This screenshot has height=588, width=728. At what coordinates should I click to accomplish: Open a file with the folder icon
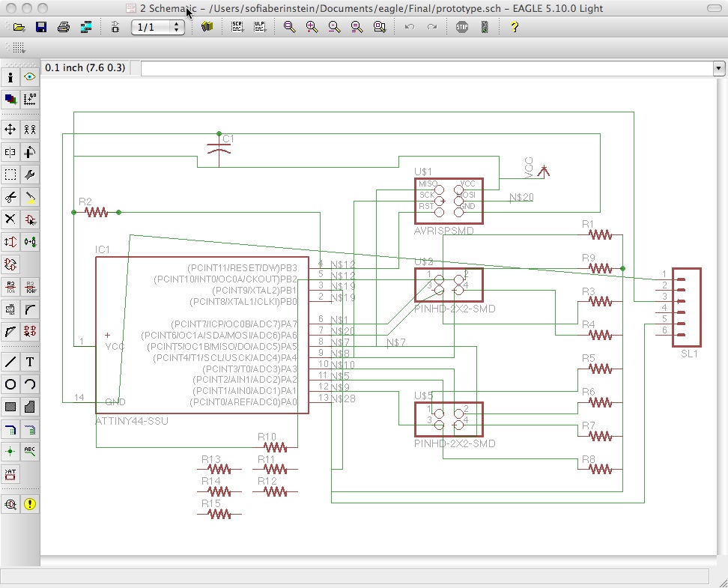point(19,28)
